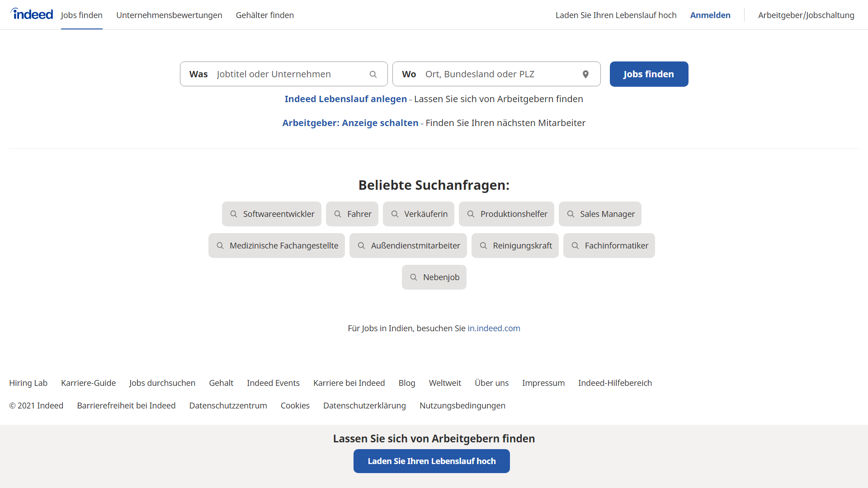Open the Datenschutzzentrum footer link
This screenshot has height=488, width=868.
pos(228,406)
